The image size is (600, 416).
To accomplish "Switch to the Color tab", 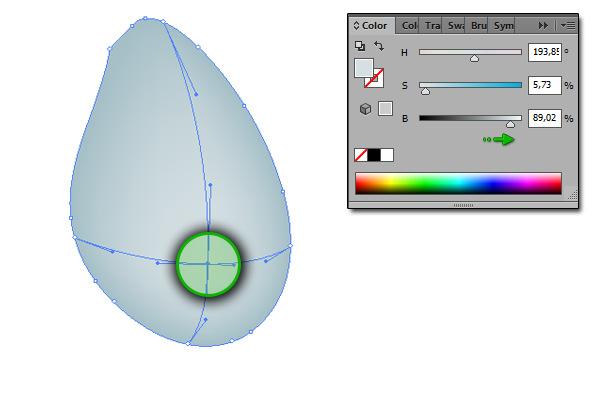I will (373, 26).
